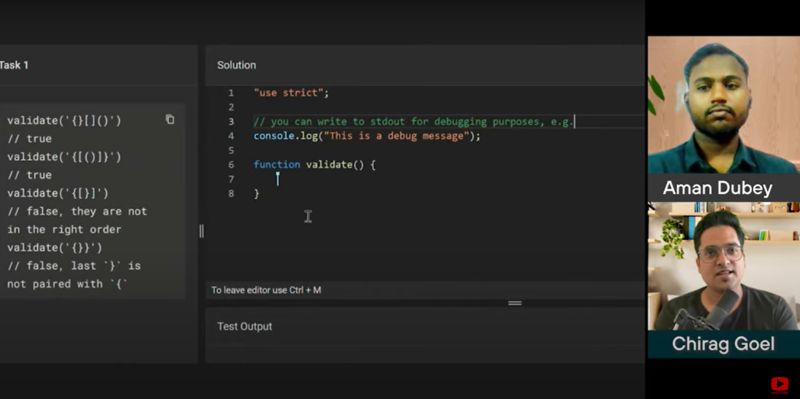Click the "use strict" line of code
This screenshot has width=800, height=399.
click(291, 93)
